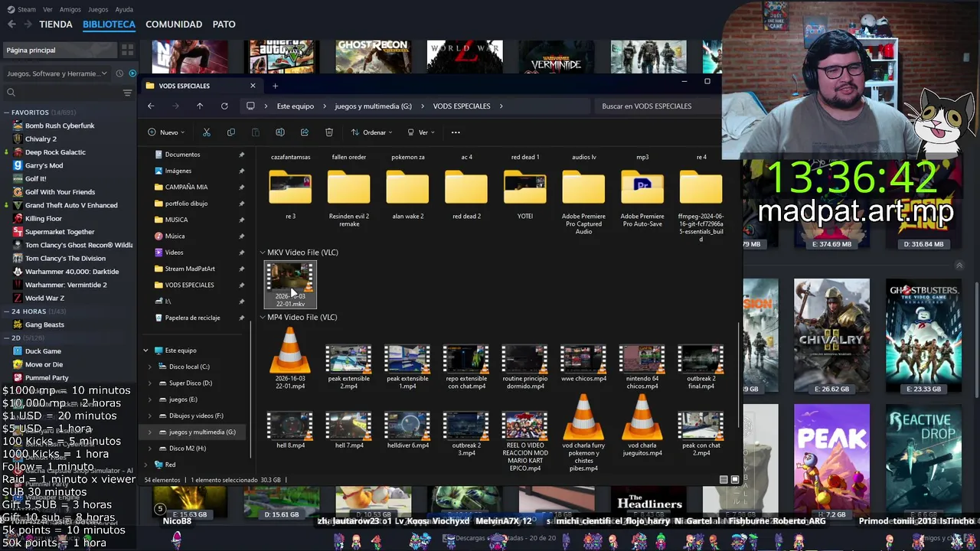This screenshot has width=980, height=551.
Task: Click Steam's back navigation arrow
Action: (x=11, y=24)
